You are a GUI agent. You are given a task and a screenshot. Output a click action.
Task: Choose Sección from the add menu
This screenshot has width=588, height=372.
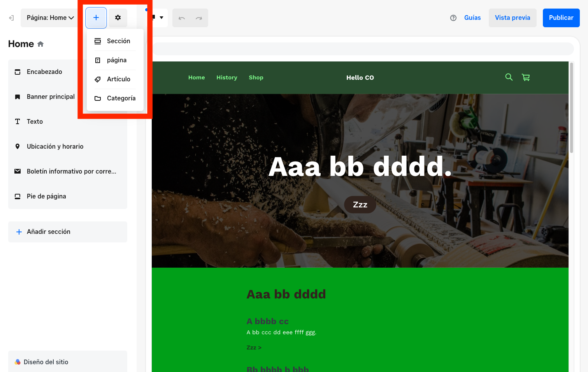[115, 41]
